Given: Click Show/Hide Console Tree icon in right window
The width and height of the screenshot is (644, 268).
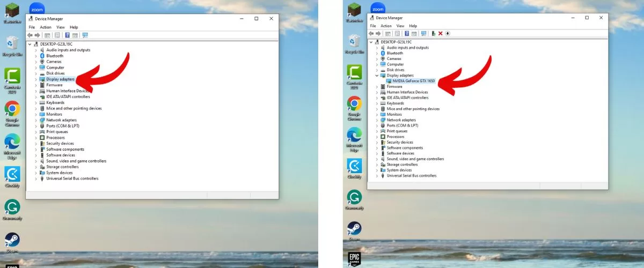Looking at the screenshot, I should click(388, 33).
